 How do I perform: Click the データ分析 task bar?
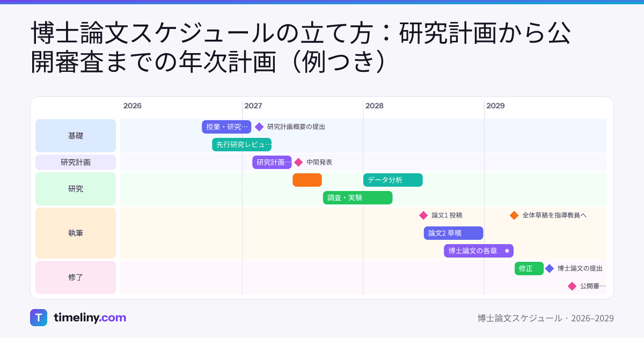pyautogui.click(x=393, y=180)
